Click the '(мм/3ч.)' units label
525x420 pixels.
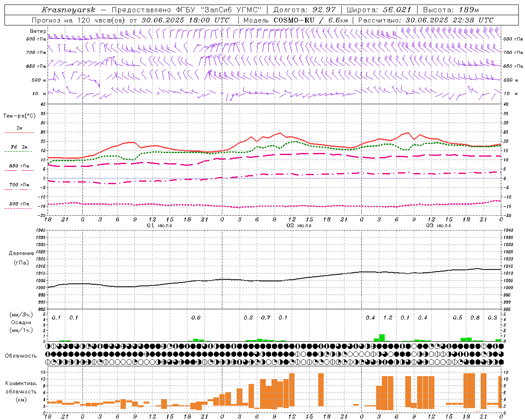coord(21,315)
